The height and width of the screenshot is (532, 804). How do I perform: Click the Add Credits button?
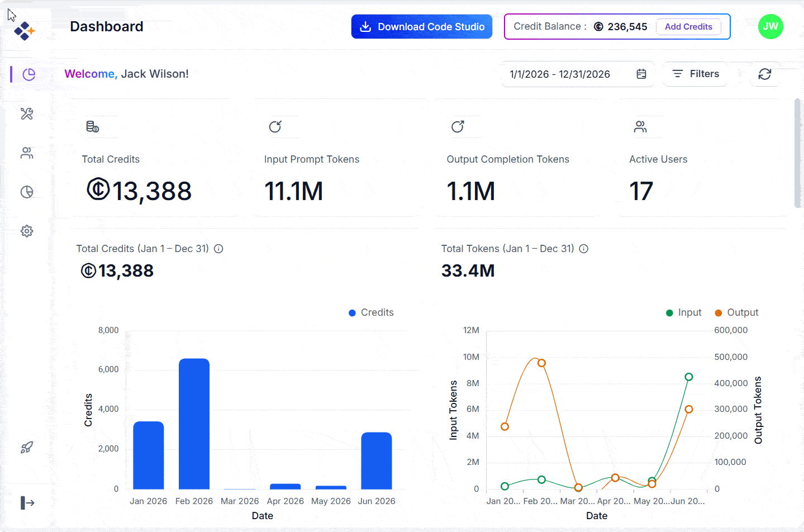coord(688,26)
